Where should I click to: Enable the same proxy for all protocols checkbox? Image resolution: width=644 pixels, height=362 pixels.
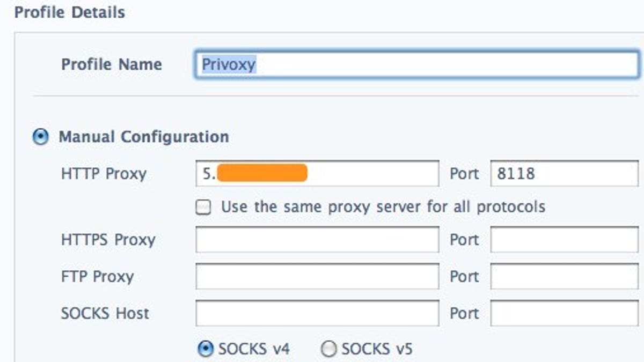tap(203, 207)
